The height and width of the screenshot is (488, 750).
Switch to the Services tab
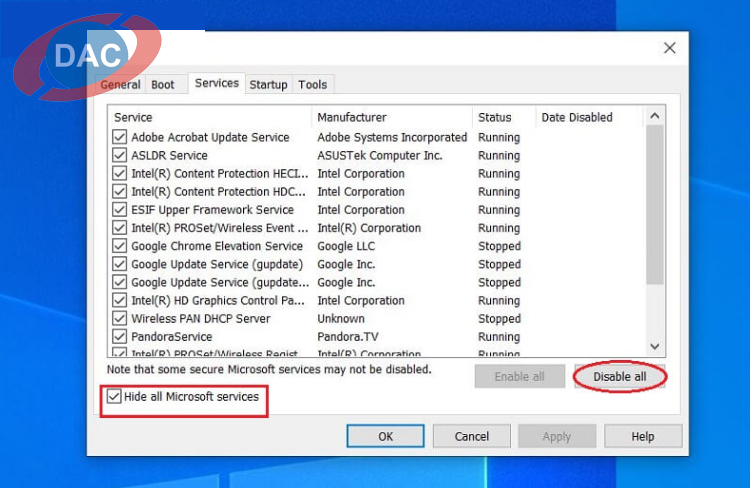point(217,83)
